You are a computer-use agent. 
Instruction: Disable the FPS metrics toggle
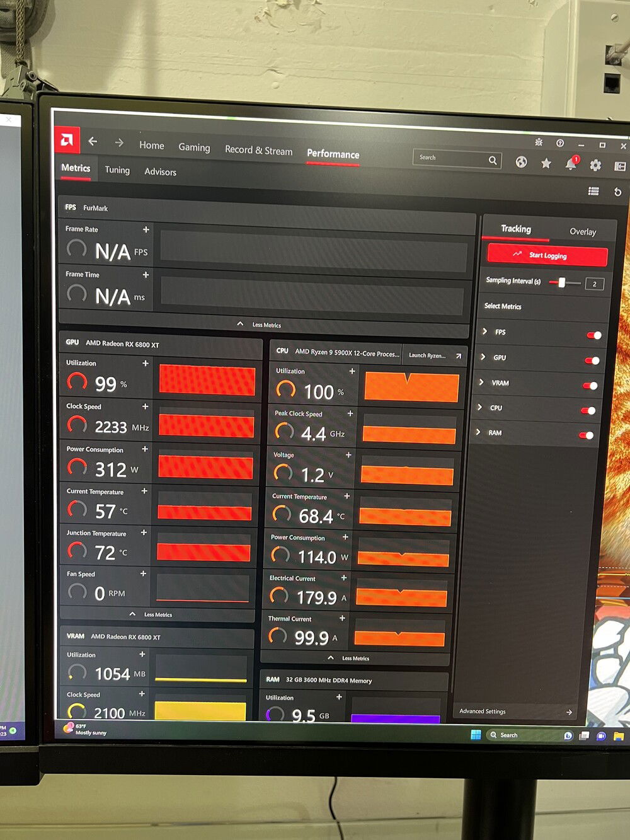593,335
